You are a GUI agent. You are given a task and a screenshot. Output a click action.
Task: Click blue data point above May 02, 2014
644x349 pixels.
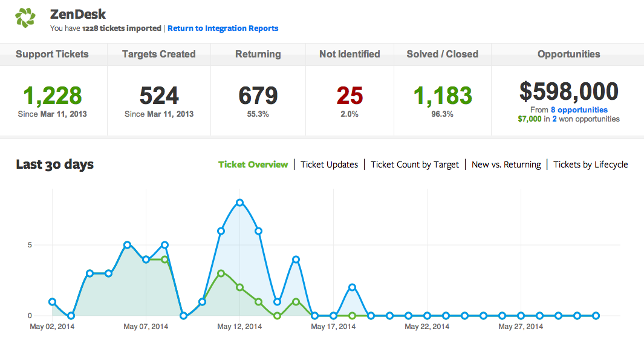(x=52, y=302)
